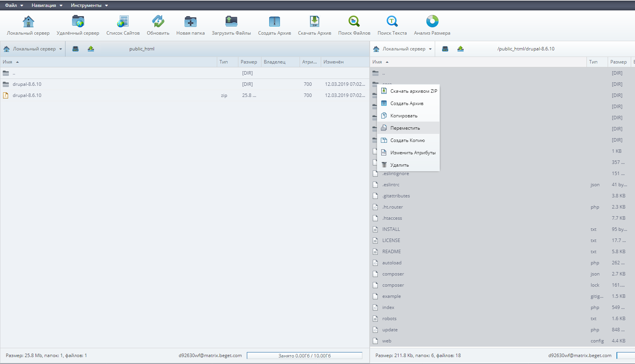
Task: Select the .eslintrc file row
Action: click(502, 185)
